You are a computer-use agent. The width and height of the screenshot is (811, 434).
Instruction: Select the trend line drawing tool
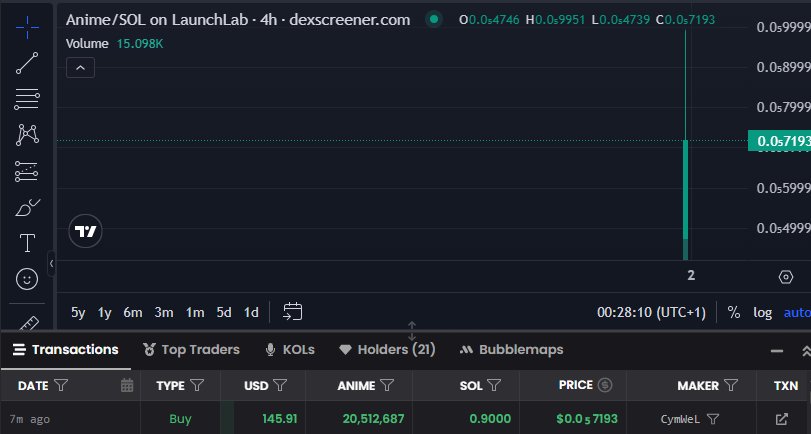pyautogui.click(x=27, y=63)
